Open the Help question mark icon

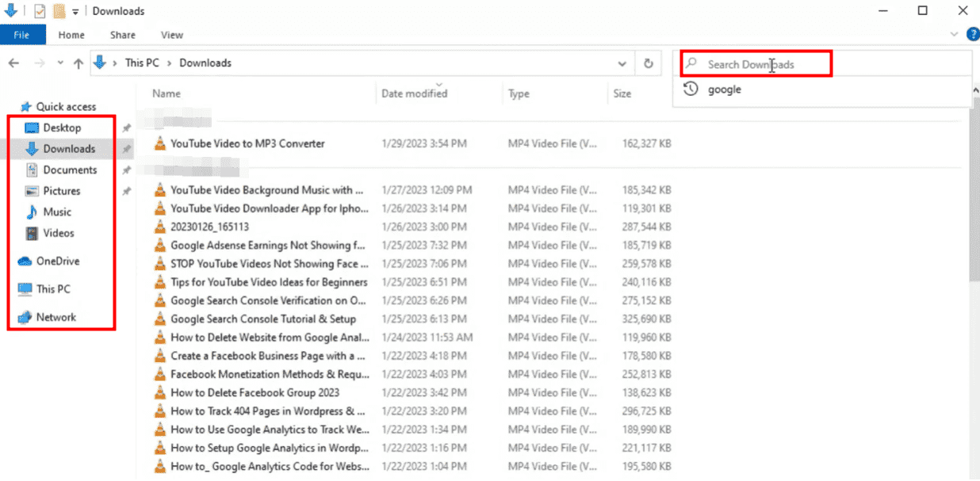[x=972, y=34]
